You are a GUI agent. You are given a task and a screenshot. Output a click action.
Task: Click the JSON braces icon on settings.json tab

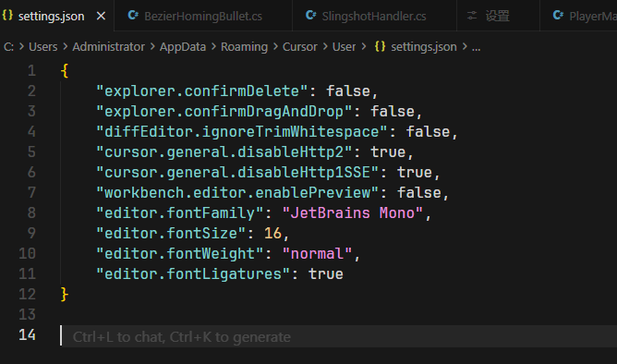(7, 16)
